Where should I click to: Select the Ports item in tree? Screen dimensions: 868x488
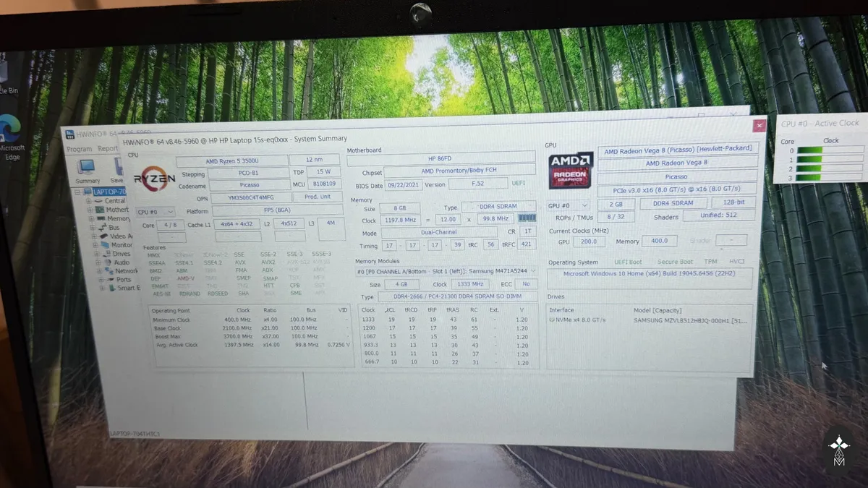click(x=124, y=280)
